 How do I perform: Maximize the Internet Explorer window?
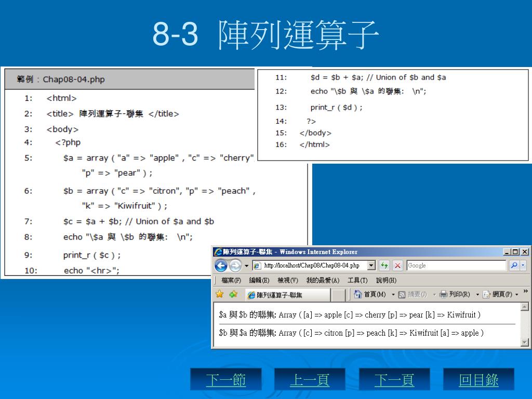(x=515, y=252)
